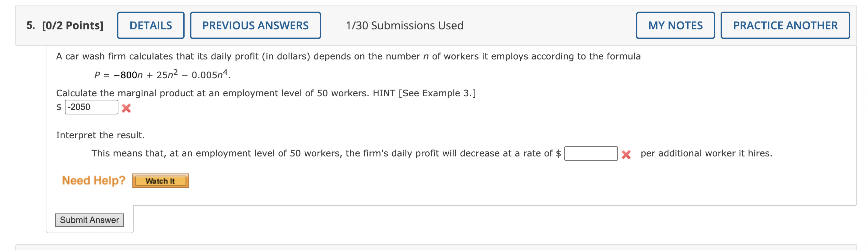Open the DETAILS panel for question 5
This screenshot has width=868, height=250.
[x=150, y=25]
